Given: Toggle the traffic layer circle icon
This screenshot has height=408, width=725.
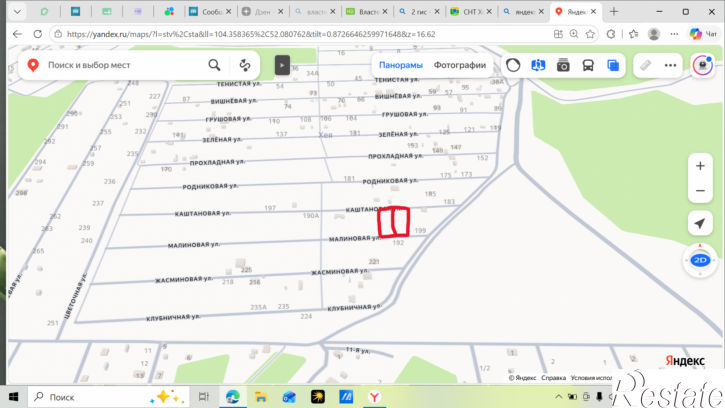Looking at the screenshot, I should (513, 65).
